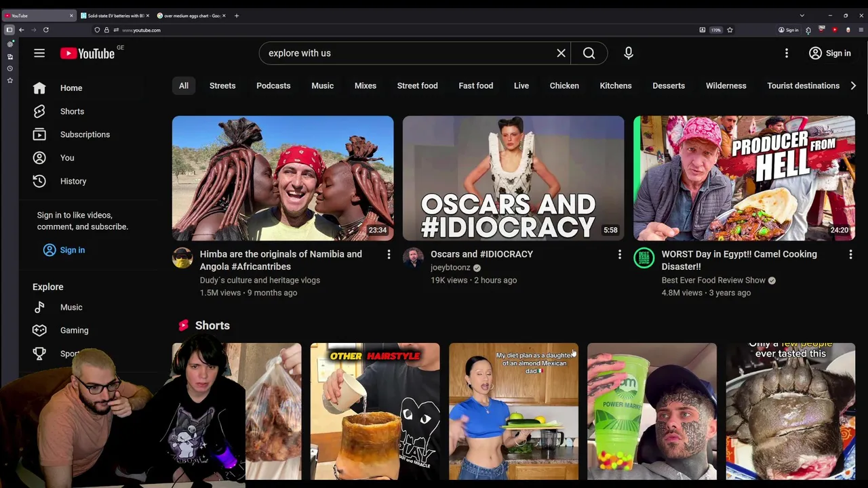This screenshot has width=868, height=488.
Task: Open the OTHER HAIRSTYLE Shorts thumbnail
Action: point(375,411)
